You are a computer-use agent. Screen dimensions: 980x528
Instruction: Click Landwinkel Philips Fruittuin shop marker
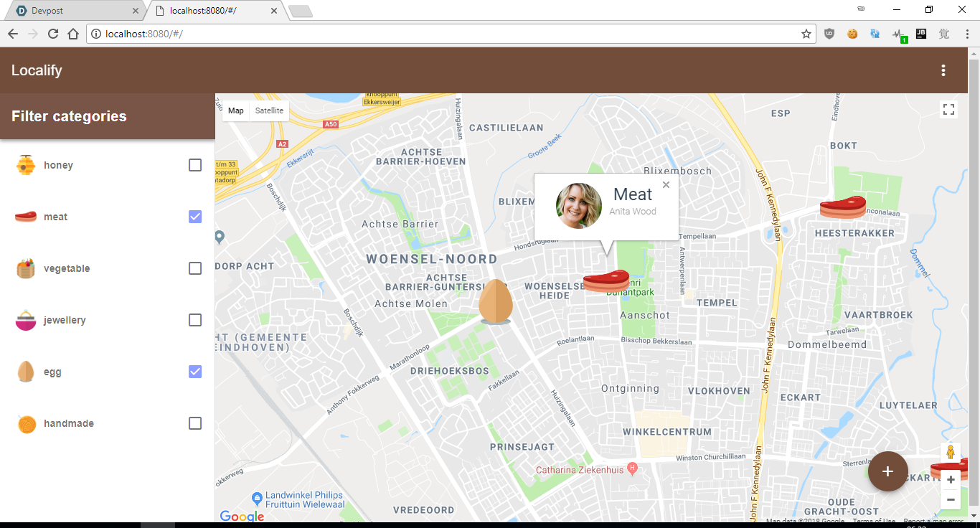(x=257, y=498)
